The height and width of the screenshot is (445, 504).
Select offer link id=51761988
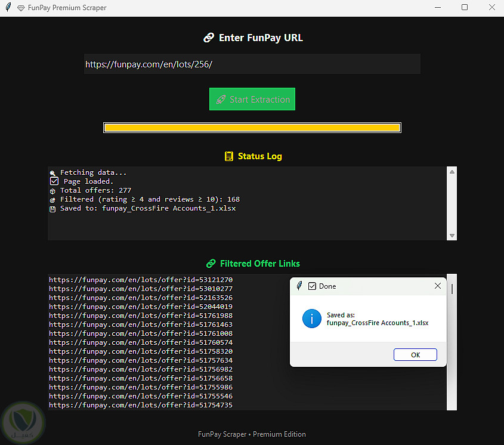141,316
